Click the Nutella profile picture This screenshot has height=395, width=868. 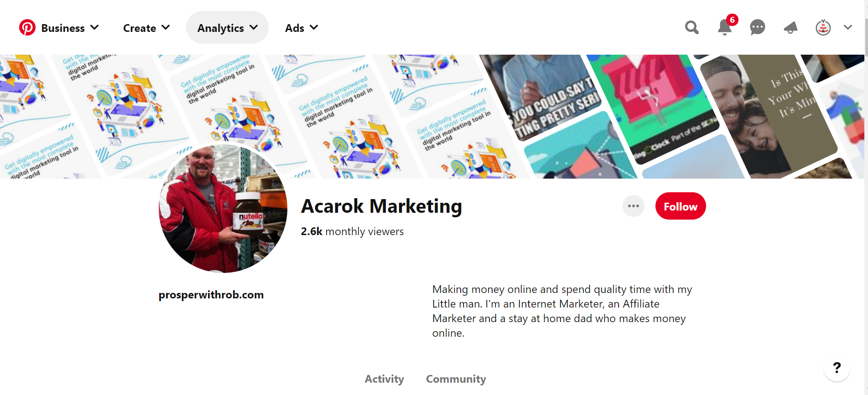click(223, 209)
